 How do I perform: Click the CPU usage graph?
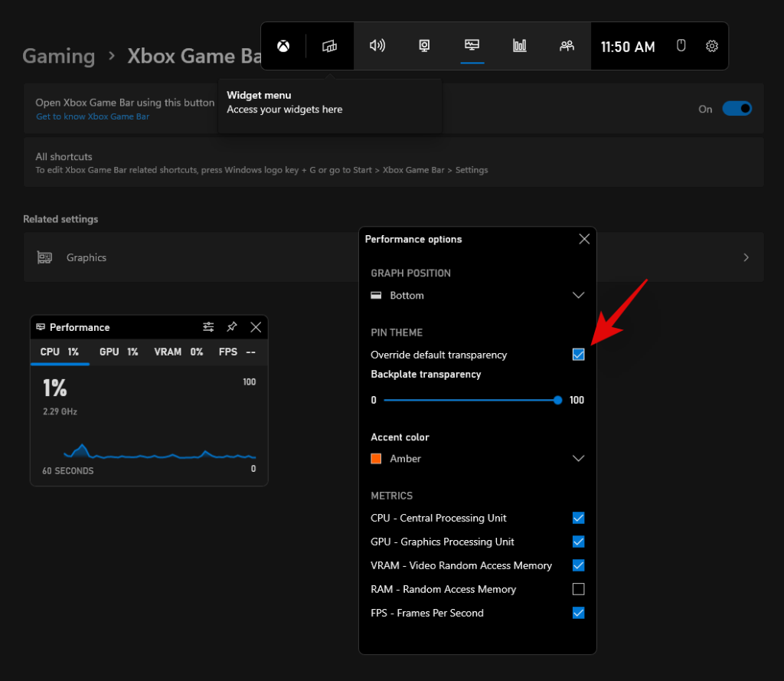(x=159, y=451)
